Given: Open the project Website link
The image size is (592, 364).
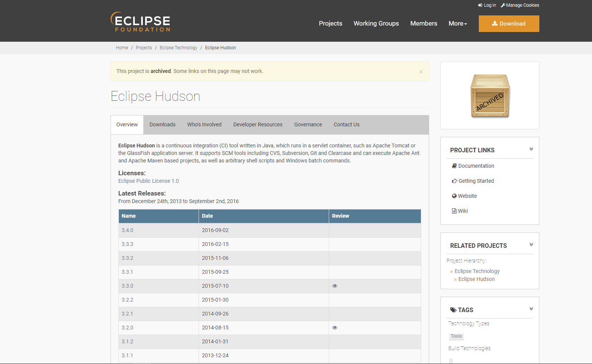Looking at the screenshot, I should 464,196.
